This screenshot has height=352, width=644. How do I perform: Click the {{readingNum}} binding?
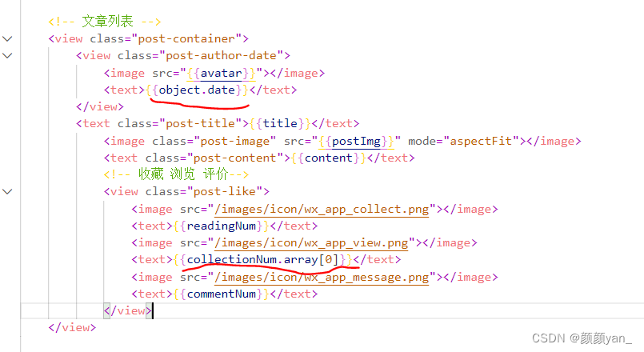tap(222, 226)
